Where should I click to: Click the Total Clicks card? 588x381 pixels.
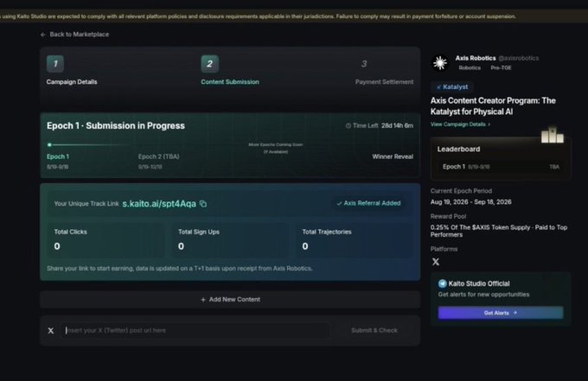tap(105, 240)
